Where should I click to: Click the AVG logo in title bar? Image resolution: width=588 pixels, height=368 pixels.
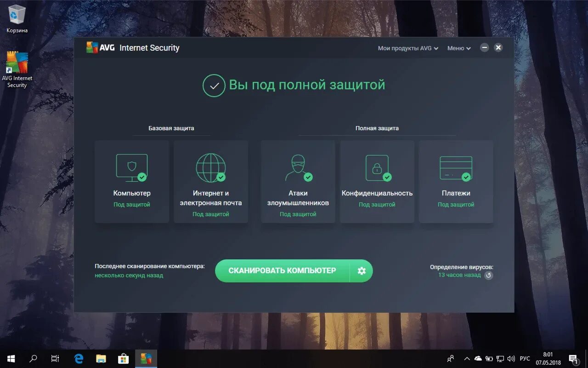point(100,48)
